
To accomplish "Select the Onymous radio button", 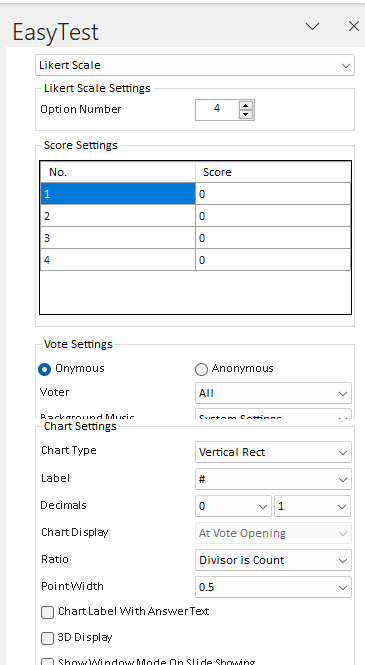I will tap(45, 369).
